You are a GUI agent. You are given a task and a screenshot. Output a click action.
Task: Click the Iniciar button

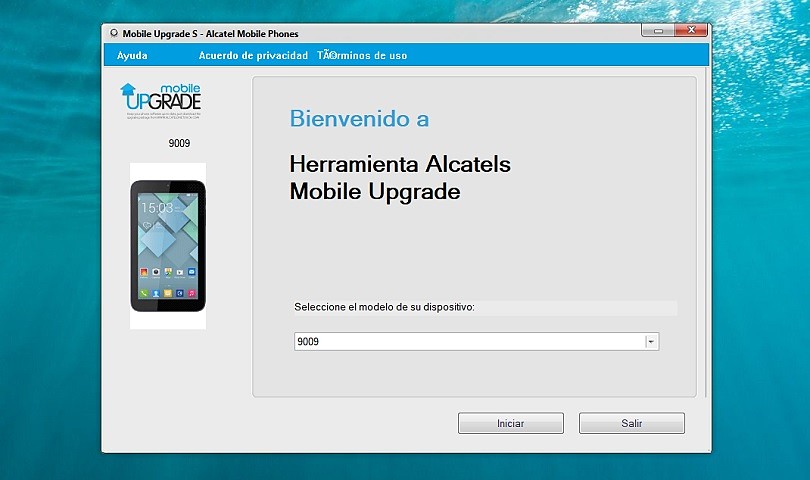coord(510,423)
